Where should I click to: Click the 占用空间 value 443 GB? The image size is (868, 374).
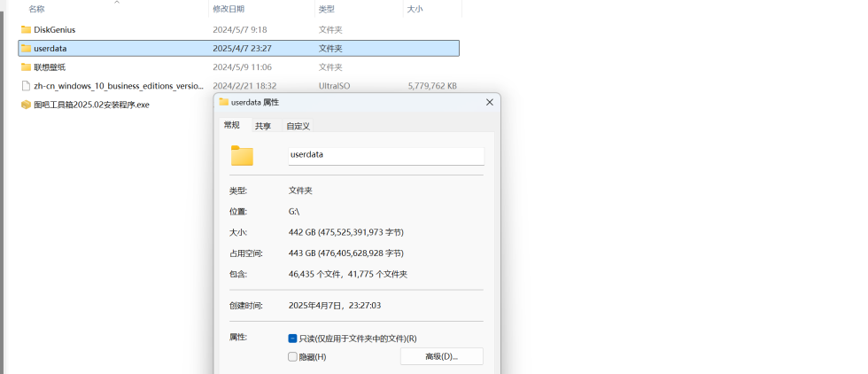pyautogui.click(x=346, y=253)
